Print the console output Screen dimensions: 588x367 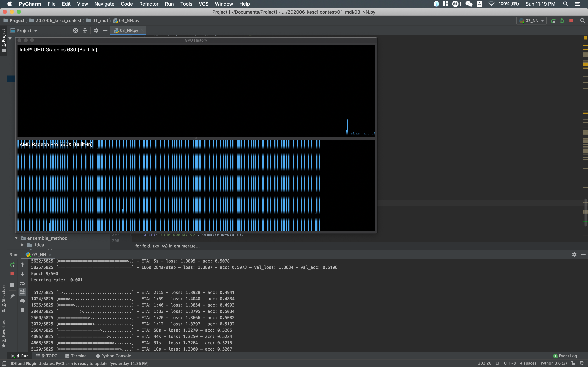pyautogui.click(x=22, y=301)
